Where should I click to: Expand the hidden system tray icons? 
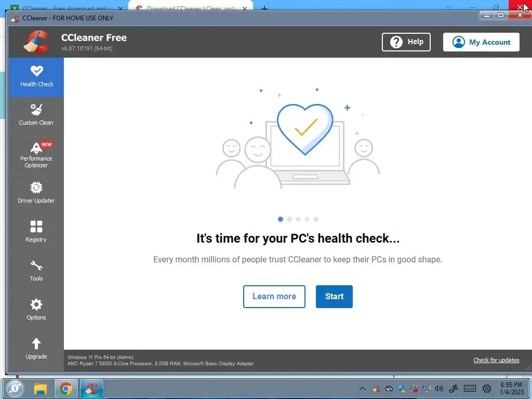362,389
